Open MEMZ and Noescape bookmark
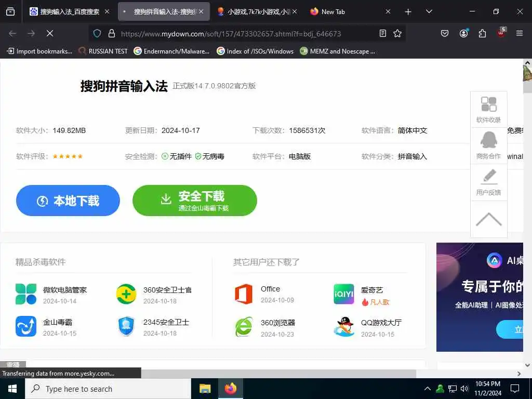 pyautogui.click(x=338, y=51)
